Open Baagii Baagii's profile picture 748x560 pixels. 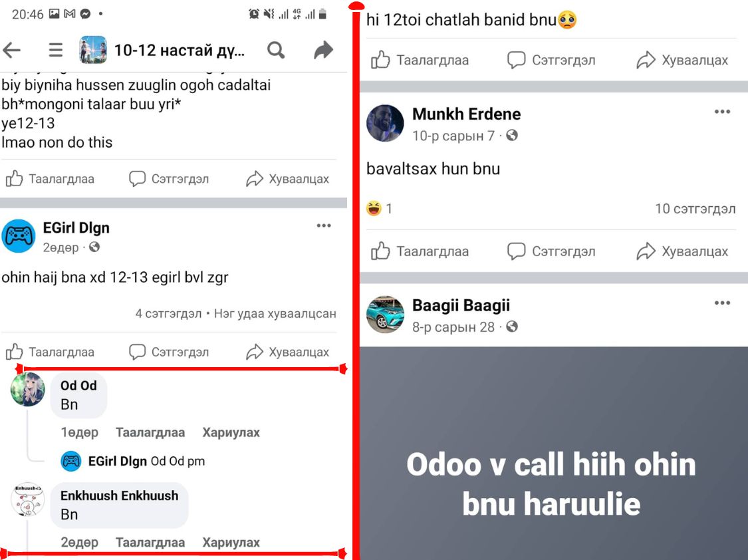[x=385, y=315]
